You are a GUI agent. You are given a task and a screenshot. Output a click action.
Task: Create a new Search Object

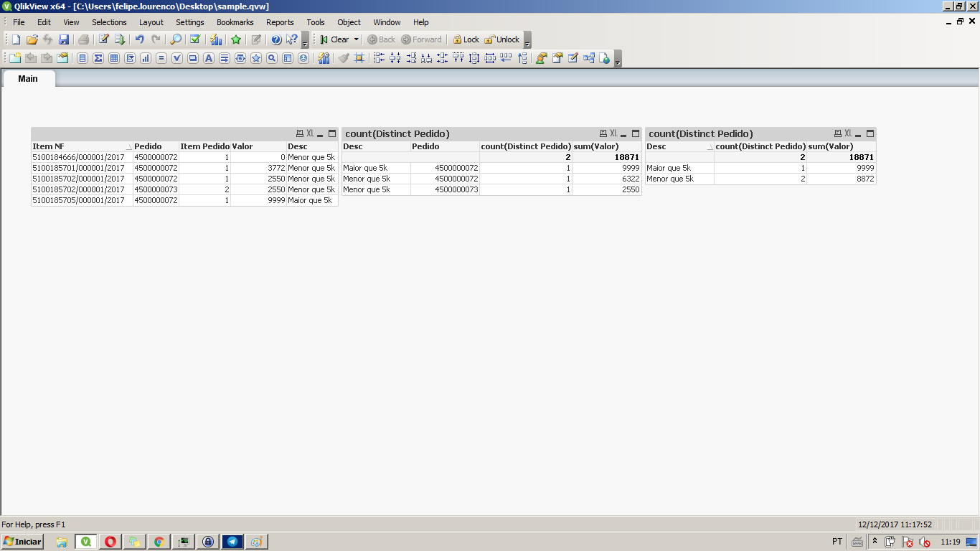point(272,58)
